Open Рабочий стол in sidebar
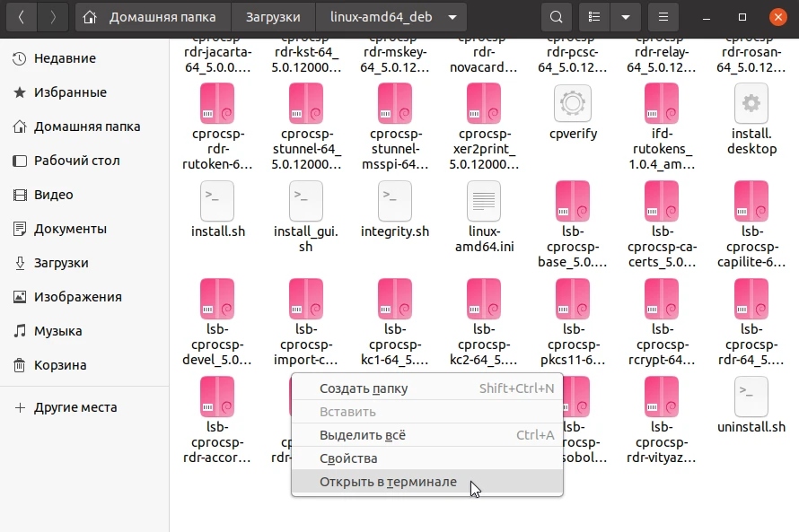Screen dimensions: 799x532 point(84,161)
